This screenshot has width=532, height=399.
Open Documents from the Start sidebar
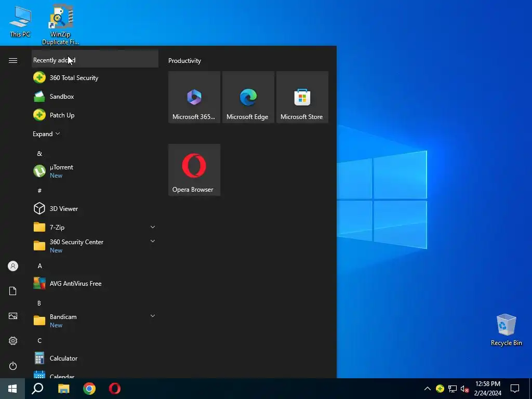(13, 291)
